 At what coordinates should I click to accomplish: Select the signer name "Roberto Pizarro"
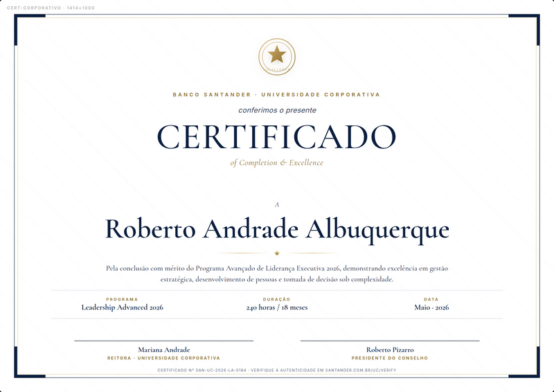point(390,350)
